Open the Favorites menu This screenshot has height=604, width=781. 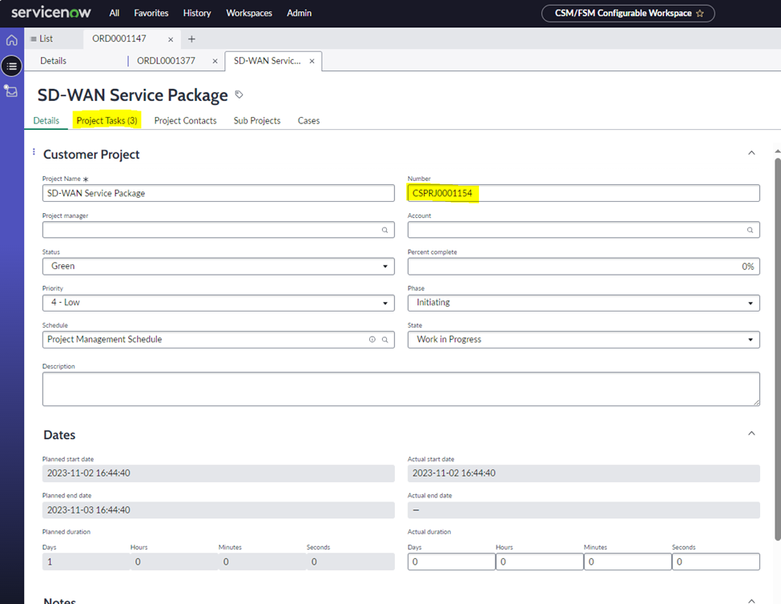click(x=151, y=13)
